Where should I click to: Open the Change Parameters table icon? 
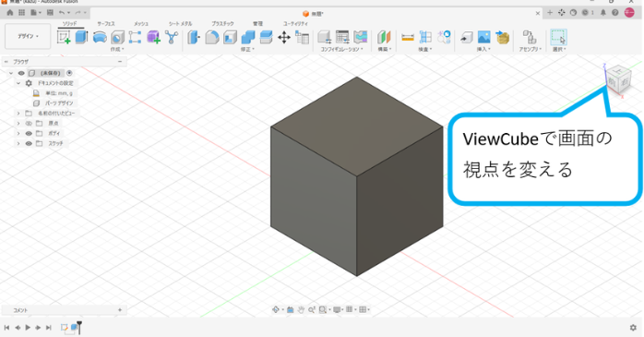click(303, 38)
